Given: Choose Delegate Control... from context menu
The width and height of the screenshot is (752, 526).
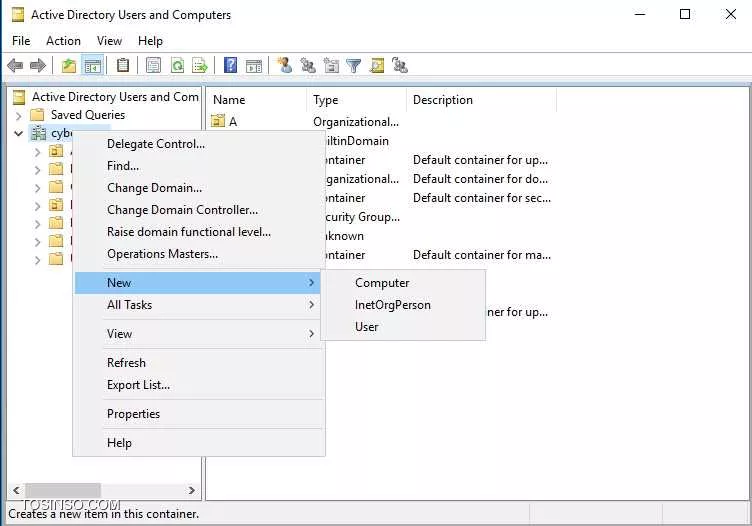Looking at the screenshot, I should pos(199,144).
